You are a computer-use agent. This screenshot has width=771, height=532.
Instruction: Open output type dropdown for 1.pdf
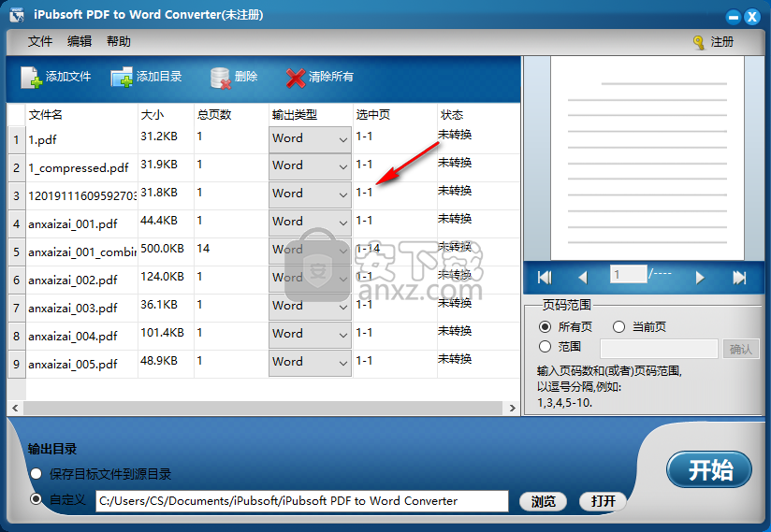click(310, 139)
